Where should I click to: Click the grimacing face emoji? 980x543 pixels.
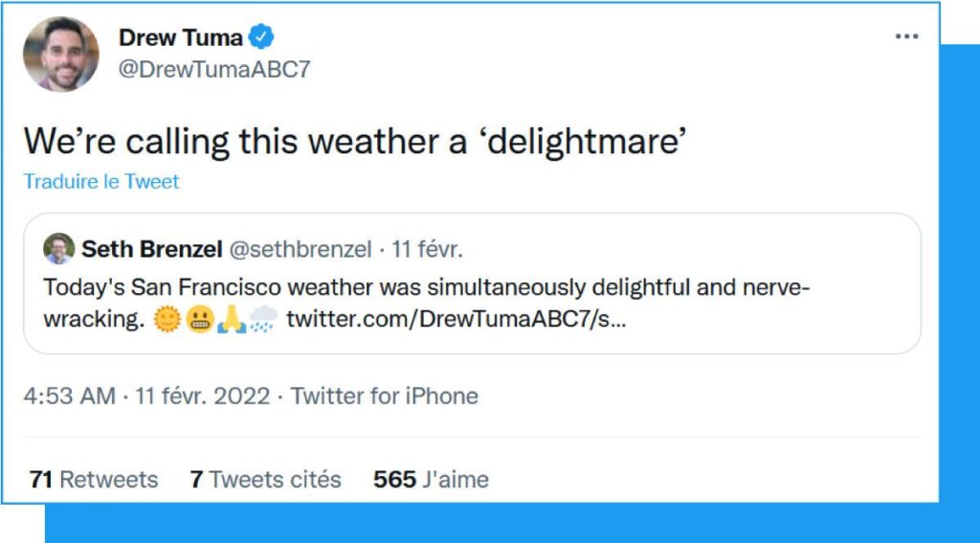[199, 321]
